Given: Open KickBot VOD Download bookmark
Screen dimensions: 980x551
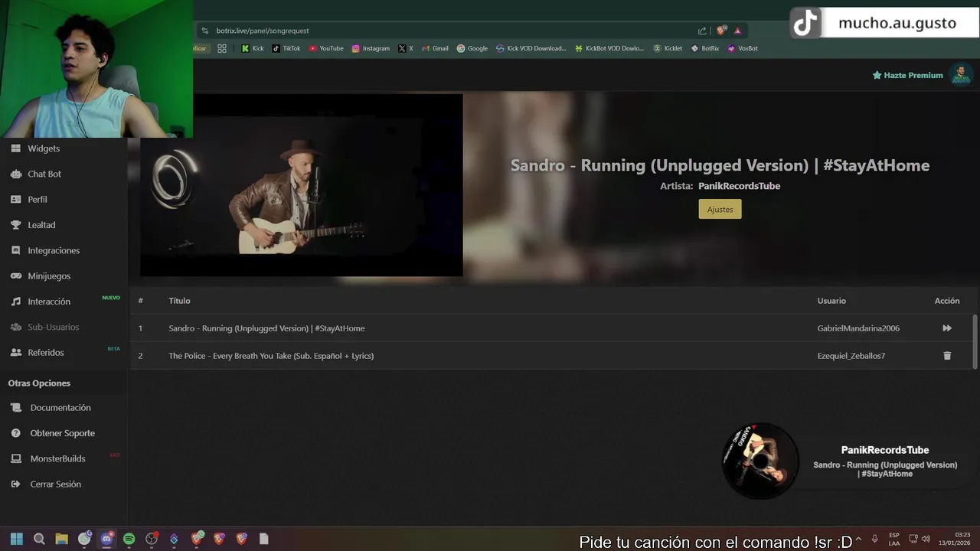Looking at the screenshot, I should pyautogui.click(x=609, y=48).
